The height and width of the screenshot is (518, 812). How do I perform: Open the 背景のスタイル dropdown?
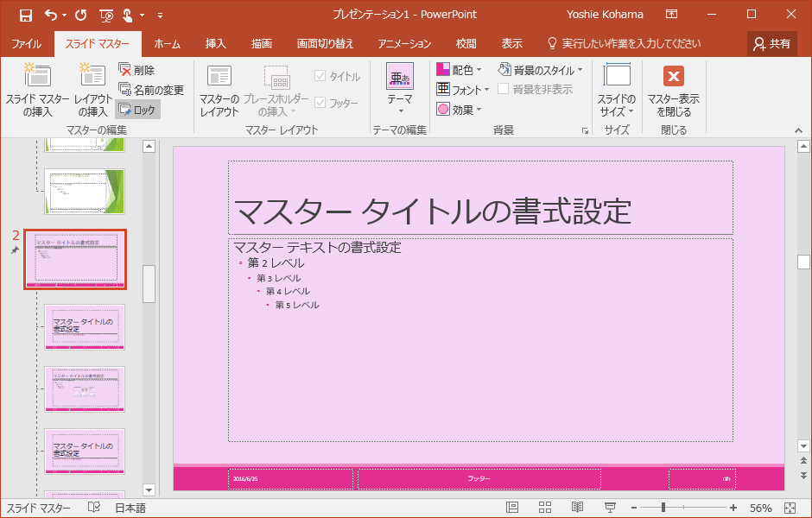point(540,70)
